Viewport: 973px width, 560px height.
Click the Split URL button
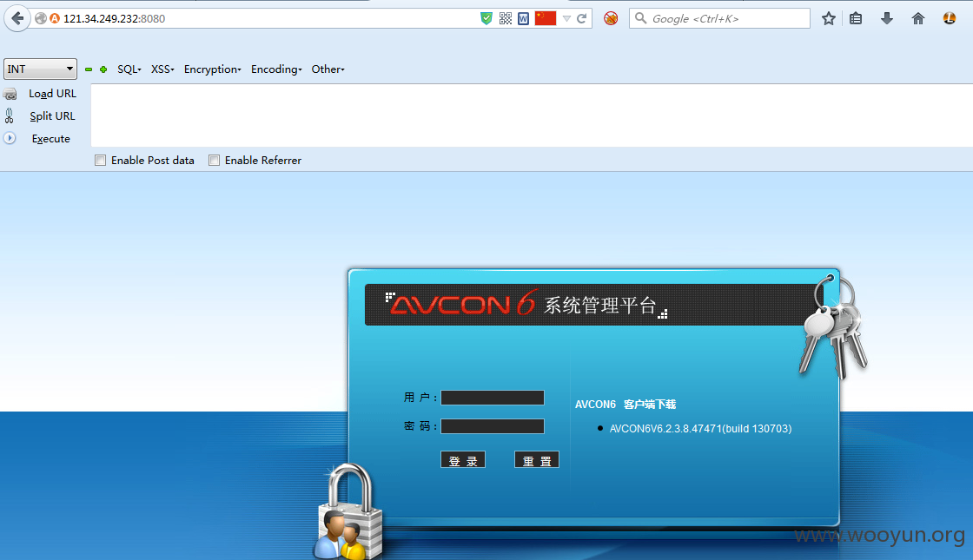click(x=53, y=116)
